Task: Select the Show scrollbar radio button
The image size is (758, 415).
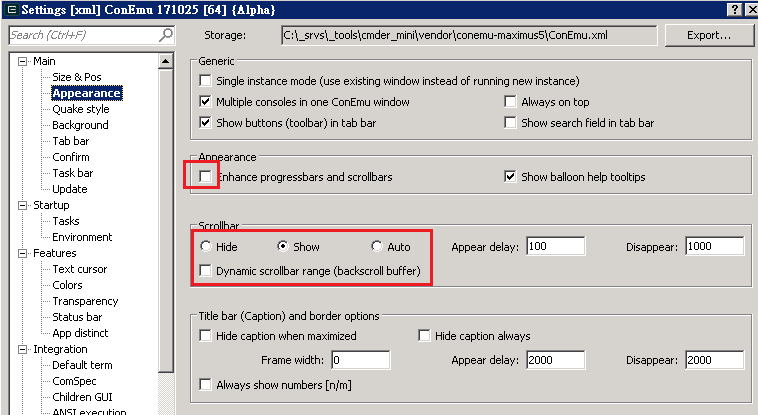Action: (283, 246)
